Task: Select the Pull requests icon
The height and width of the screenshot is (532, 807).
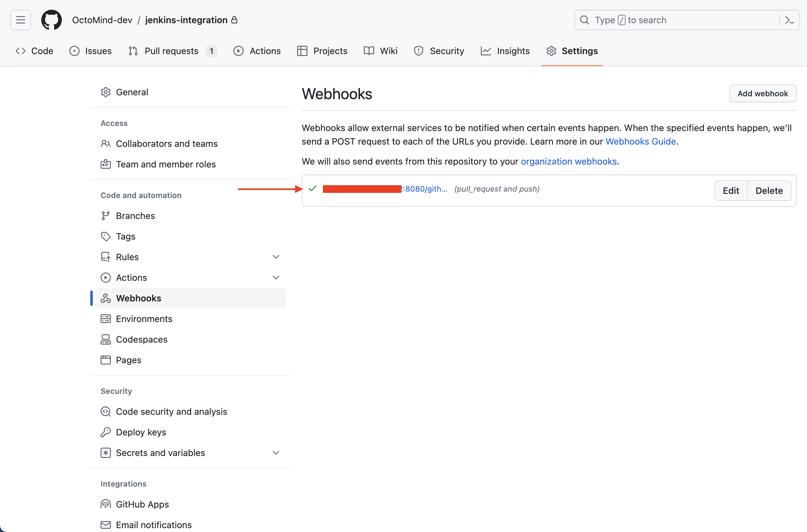Action: (133, 51)
